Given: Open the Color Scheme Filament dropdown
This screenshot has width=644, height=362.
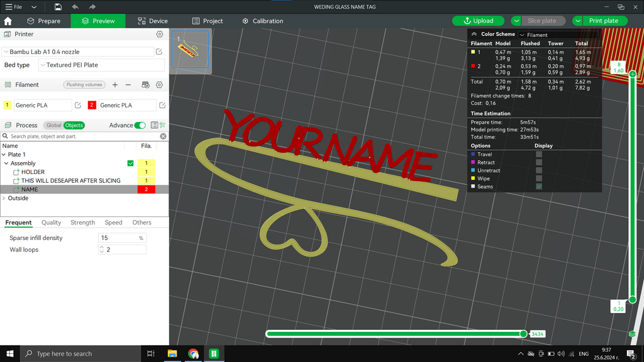Looking at the screenshot, I should [559, 35].
